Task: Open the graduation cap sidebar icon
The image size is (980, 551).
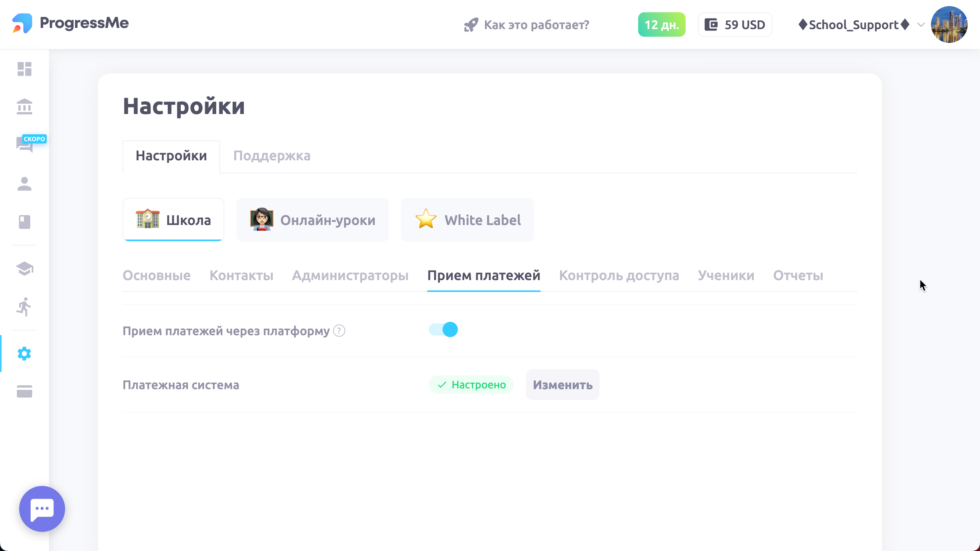Action: tap(24, 269)
